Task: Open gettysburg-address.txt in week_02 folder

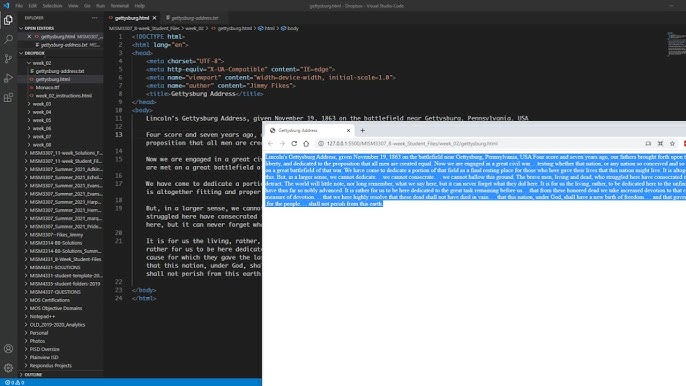Action: [60, 71]
